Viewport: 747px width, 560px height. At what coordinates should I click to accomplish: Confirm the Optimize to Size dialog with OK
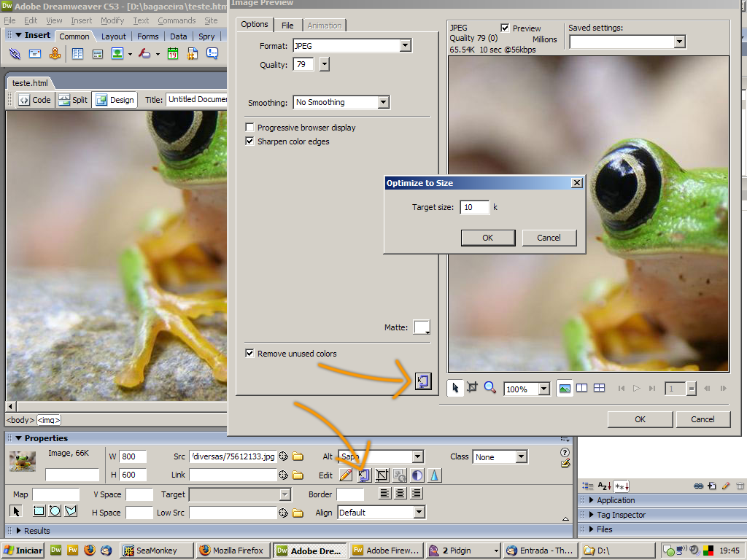pos(488,238)
